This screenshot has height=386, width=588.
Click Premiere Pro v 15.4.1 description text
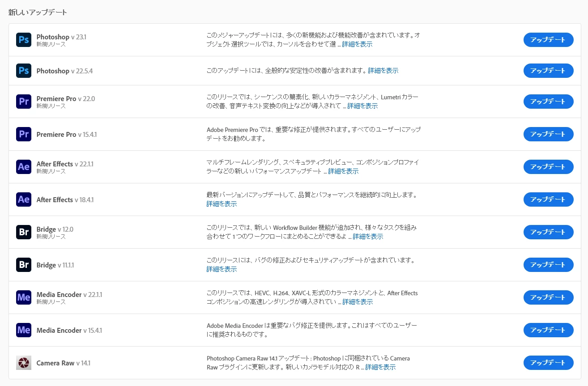(314, 134)
